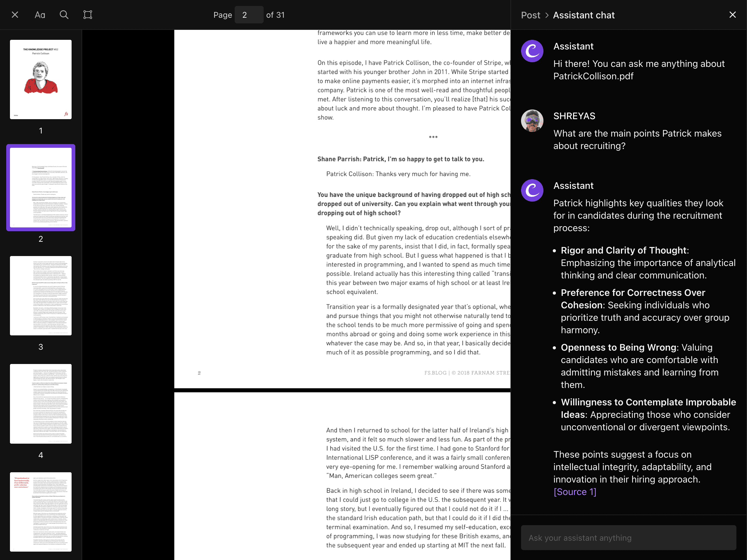Select the page 2 thumbnail
This screenshot has width=747, height=560.
[40, 188]
